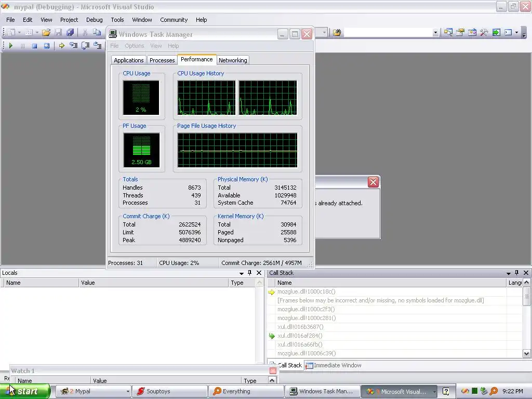Click the Locals Value column header
Screen dimensions: 532x399
[x=153, y=283]
